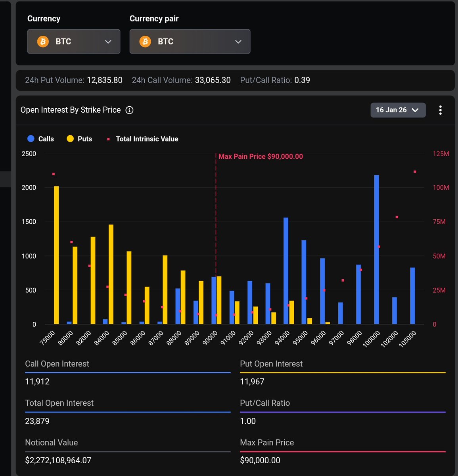The image size is (458, 476).
Task: Click the top Put/Call Ratio value 0.39
Action: pos(302,80)
